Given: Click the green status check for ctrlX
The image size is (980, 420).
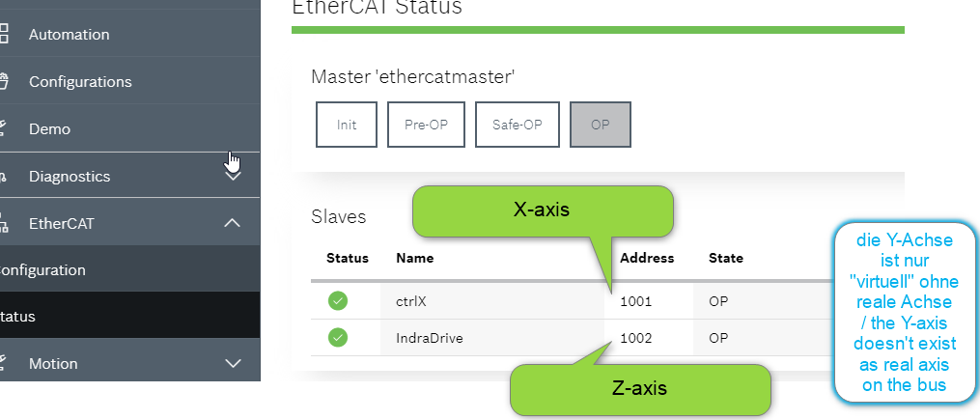Looking at the screenshot, I should coord(338,301).
